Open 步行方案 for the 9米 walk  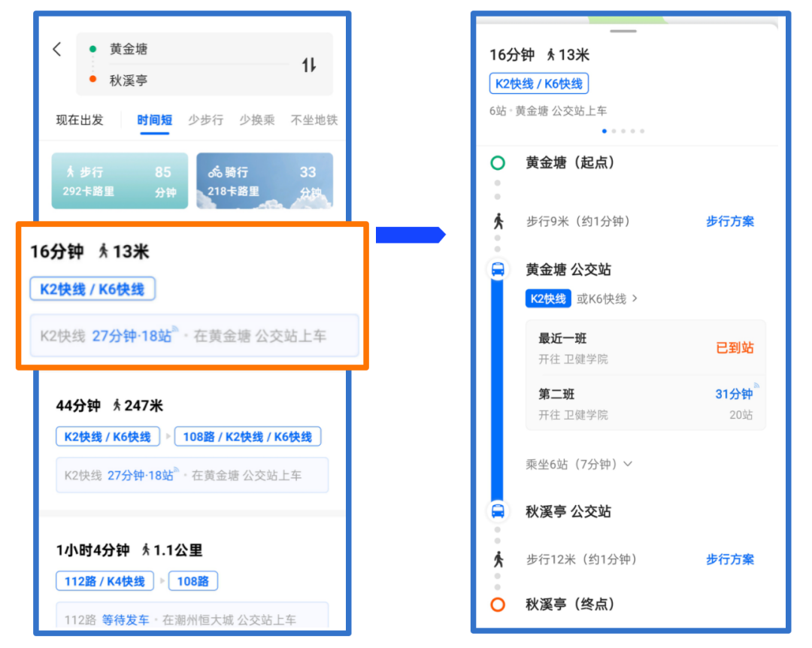click(x=729, y=222)
